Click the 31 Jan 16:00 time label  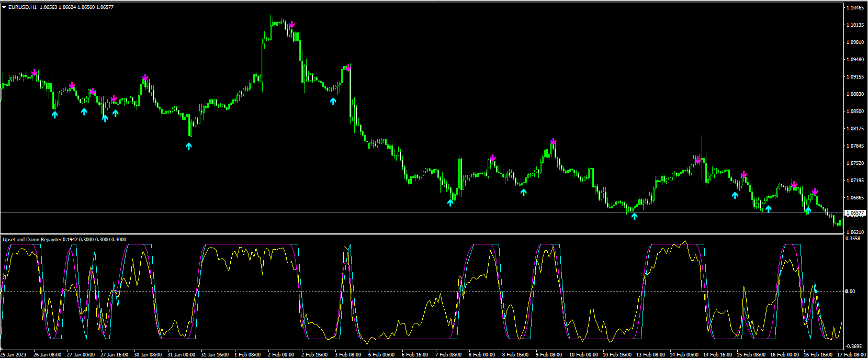click(x=215, y=355)
